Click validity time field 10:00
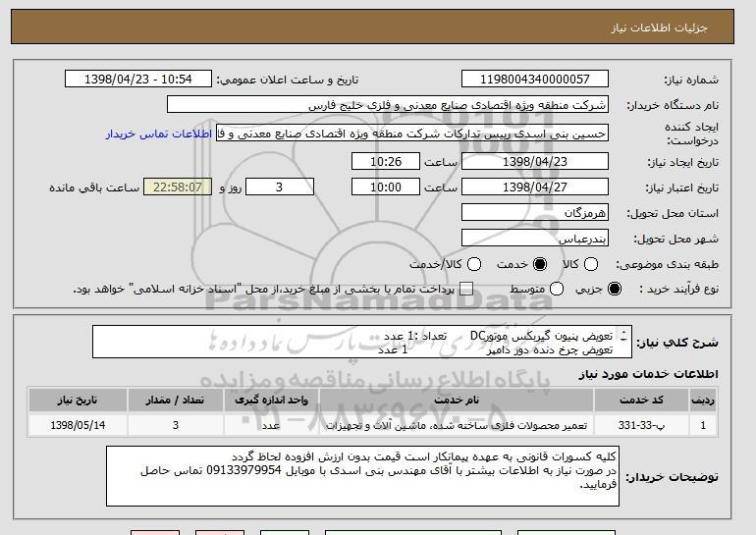Viewport: 756px width, 535px height. tap(386, 187)
